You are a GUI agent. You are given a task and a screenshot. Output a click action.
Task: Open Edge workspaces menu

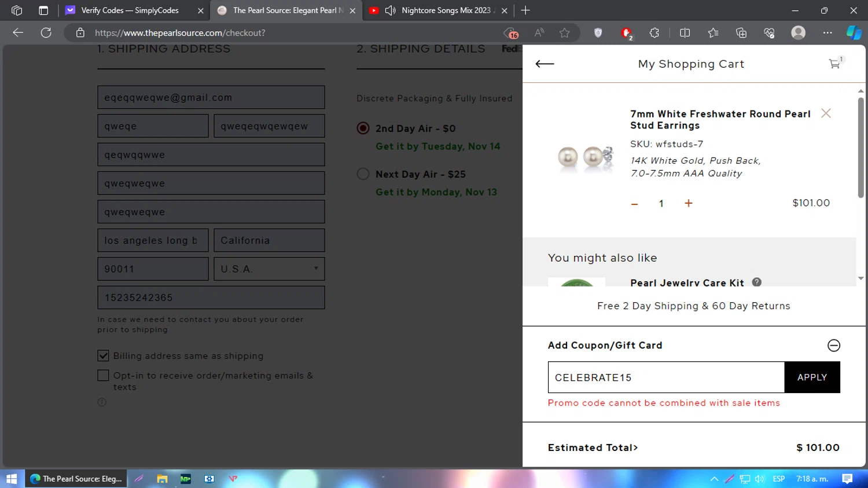click(x=17, y=10)
